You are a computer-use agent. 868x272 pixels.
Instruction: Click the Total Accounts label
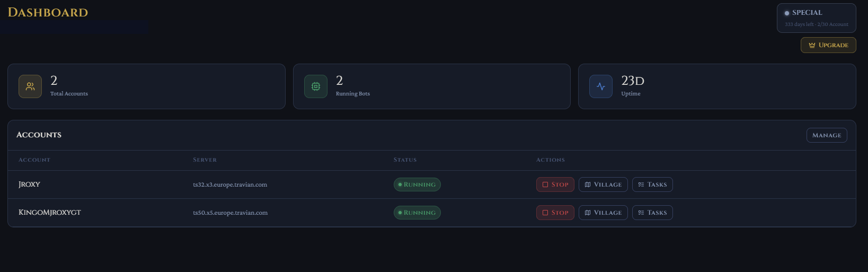pos(69,94)
